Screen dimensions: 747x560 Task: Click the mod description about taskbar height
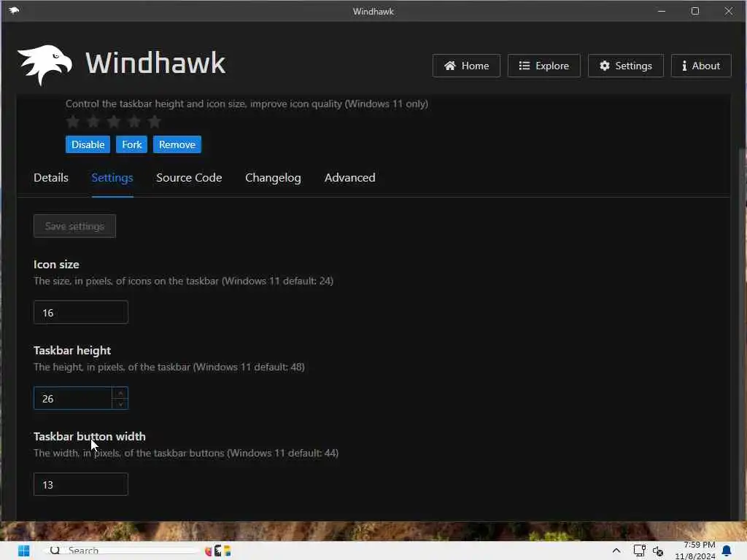[x=247, y=104]
